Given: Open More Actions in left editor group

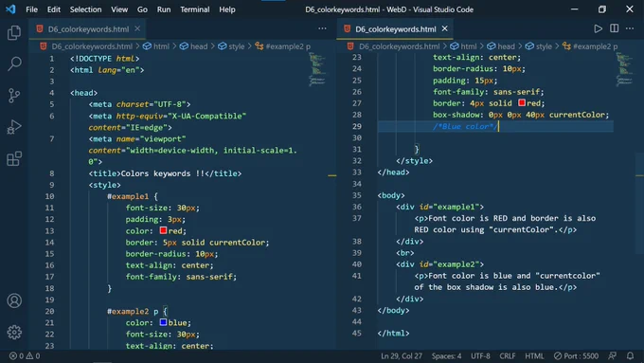Looking at the screenshot, I should tap(322, 28).
